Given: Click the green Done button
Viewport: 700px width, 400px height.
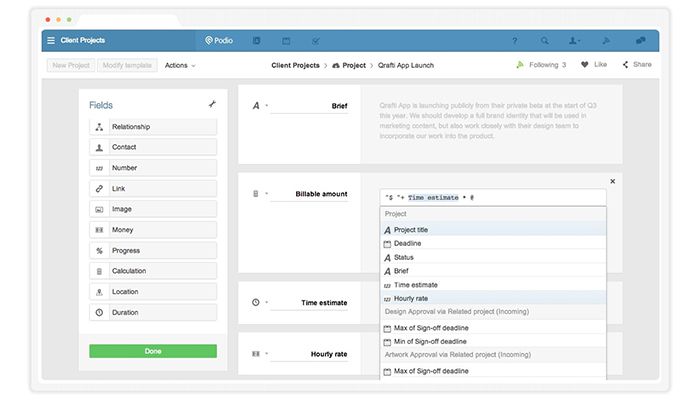Looking at the screenshot, I should pyautogui.click(x=153, y=351).
